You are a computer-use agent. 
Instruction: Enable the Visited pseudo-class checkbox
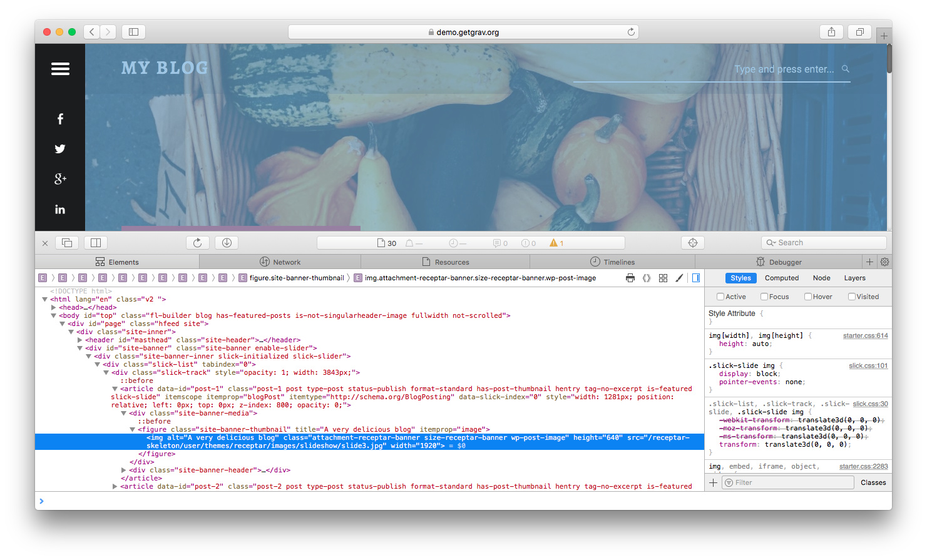(852, 297)
